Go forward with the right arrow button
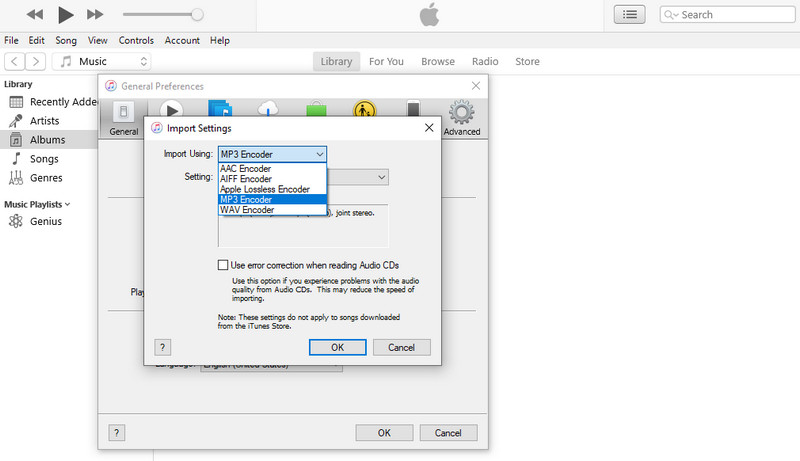This screenshot has height=461, width=800. pos(36,62)
